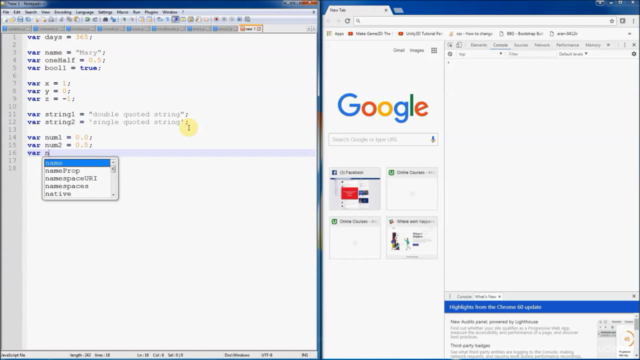640x360 pixels.
Task: Click the Zoom Out icon in Notepad++ toolbar
Action: coord(132,19)
